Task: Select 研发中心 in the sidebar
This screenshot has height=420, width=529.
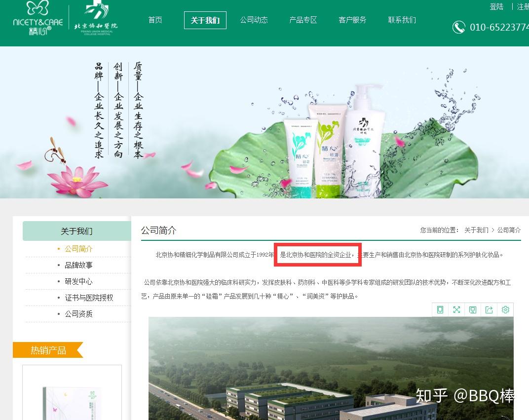Action: pos(78,281)
